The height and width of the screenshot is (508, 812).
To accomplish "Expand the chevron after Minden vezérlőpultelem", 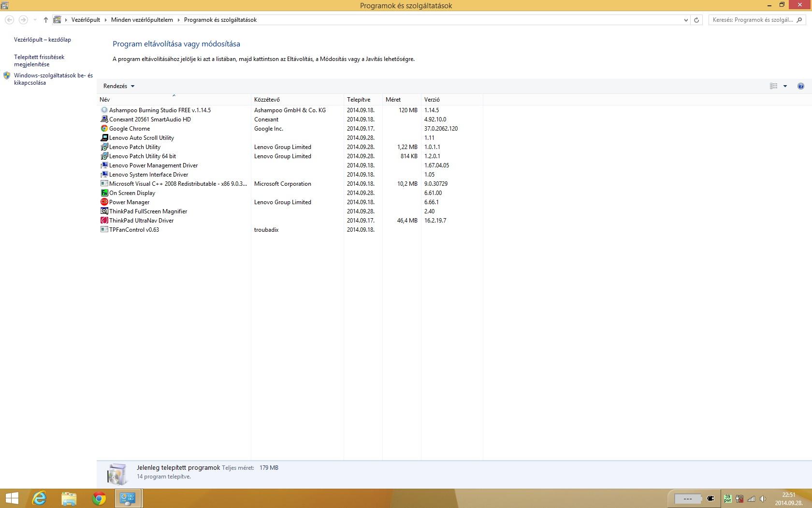I will click(178, 20).
